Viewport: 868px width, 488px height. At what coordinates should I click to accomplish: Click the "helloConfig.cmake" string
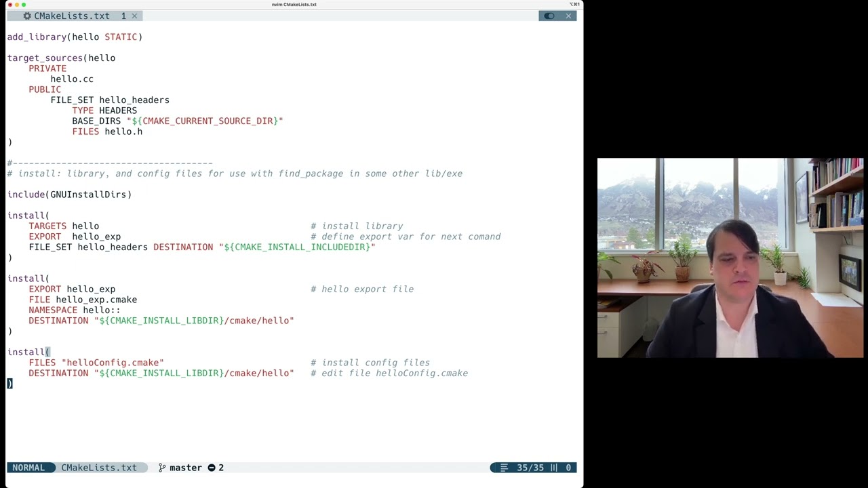(x=113, y=363)
